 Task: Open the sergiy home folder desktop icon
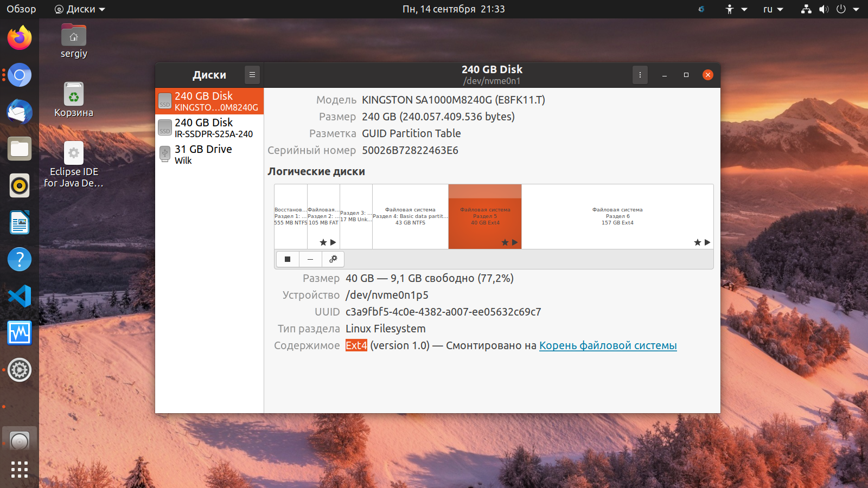click(x=74, y=41)
